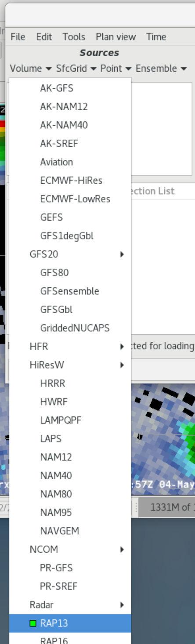Open the Plan view menu
The height and width of the screenshot is (644, 195).
(x=116, y=37)
